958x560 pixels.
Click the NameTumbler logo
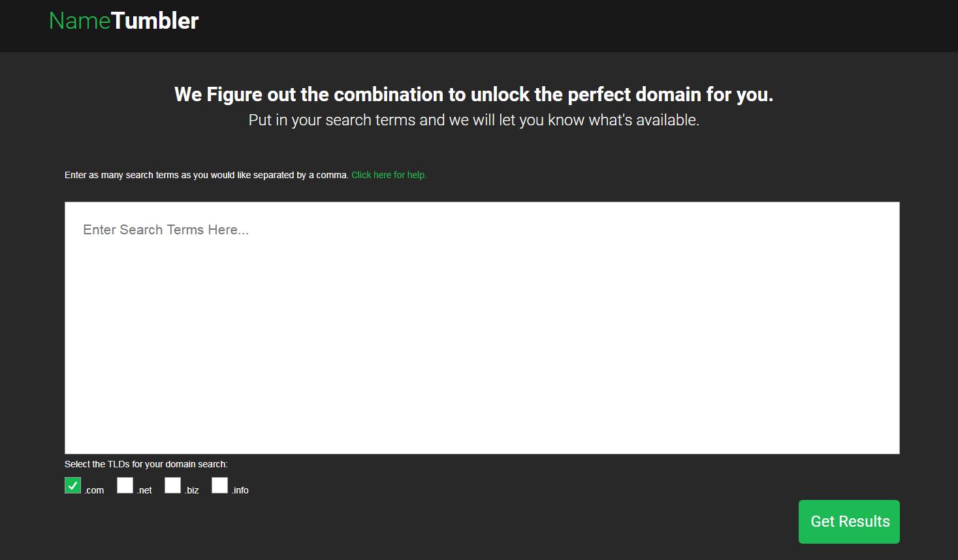click(x=124, y=21)
